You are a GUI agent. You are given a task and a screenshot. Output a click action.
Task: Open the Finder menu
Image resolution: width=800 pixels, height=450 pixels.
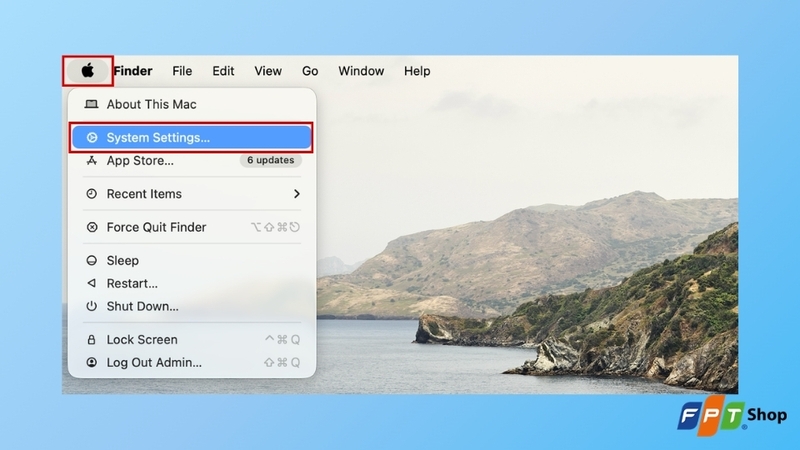[x=133, y=71]
